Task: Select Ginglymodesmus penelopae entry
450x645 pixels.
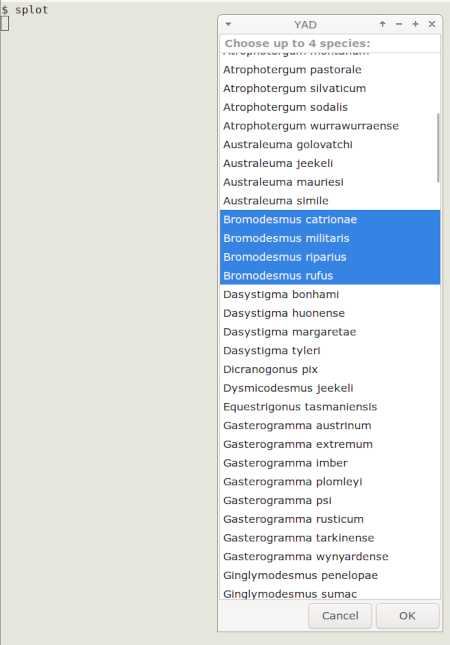Action: 330,575
